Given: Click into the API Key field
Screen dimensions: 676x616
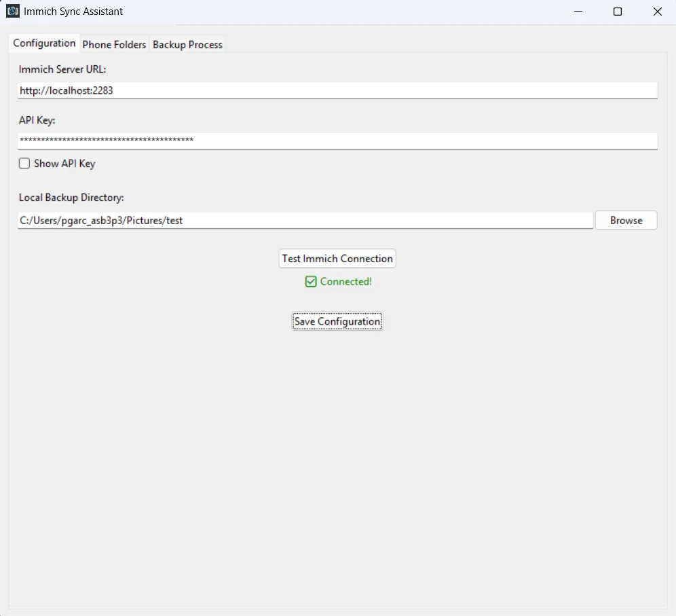Looking at the screenshot, I should click(337, 141).
